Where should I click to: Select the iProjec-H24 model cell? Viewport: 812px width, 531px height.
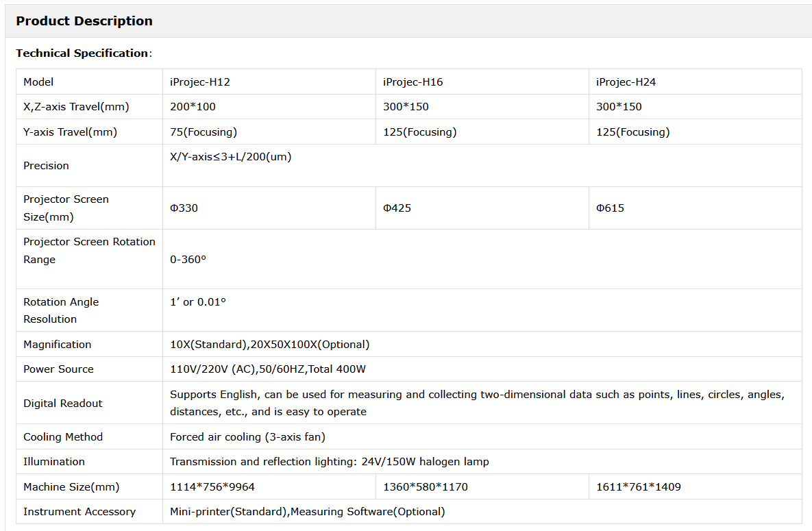(626, 82)
